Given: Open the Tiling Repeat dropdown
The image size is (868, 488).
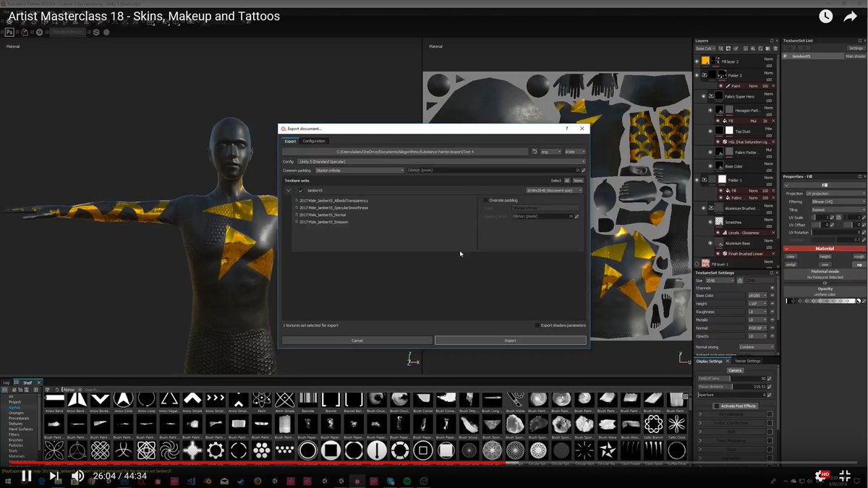Looking at the screenshot, I should (838, 210).
